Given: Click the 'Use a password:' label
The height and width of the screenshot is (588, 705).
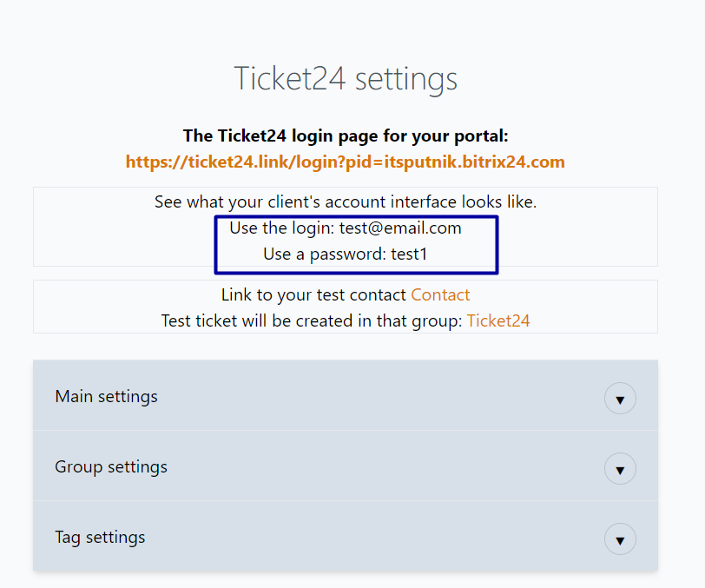Looking at the screenshot, I should point(324,254).
